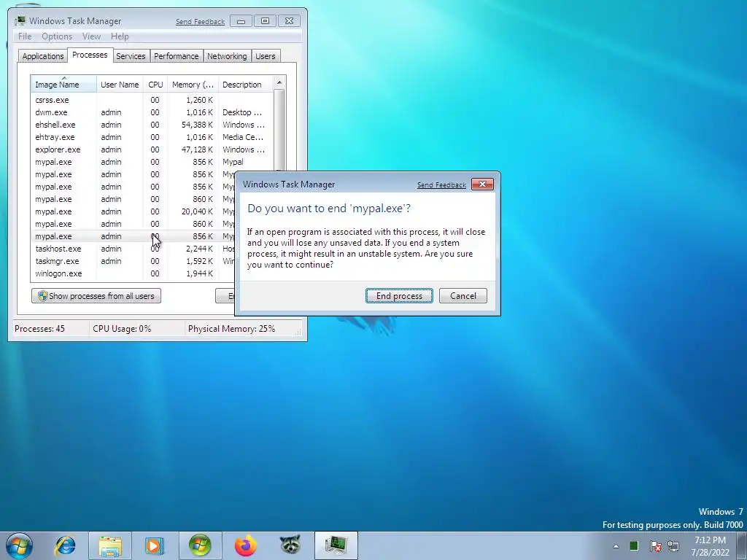747x560 pixels.
Task: Click Task Manager title bar icon
Action: click(20, 21)
